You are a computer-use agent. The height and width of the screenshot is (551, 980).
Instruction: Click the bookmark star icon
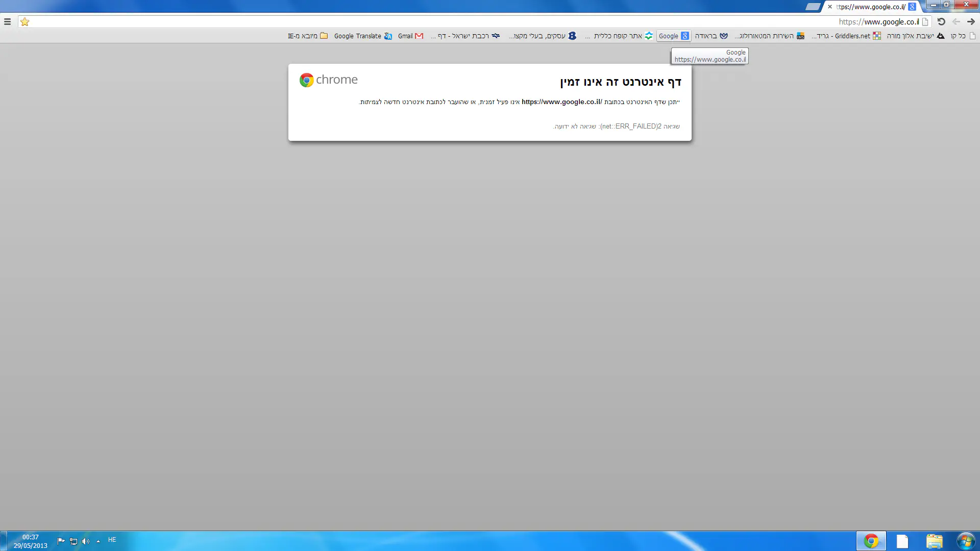coord(24,22)
